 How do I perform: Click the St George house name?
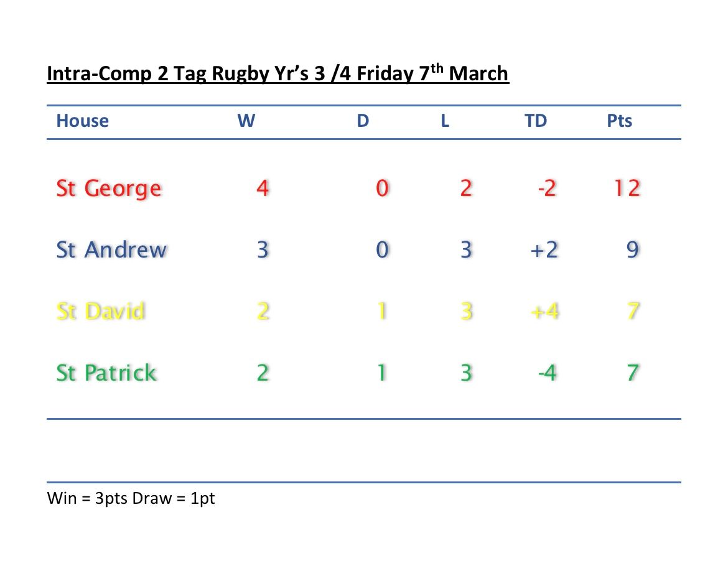(108, 188)
